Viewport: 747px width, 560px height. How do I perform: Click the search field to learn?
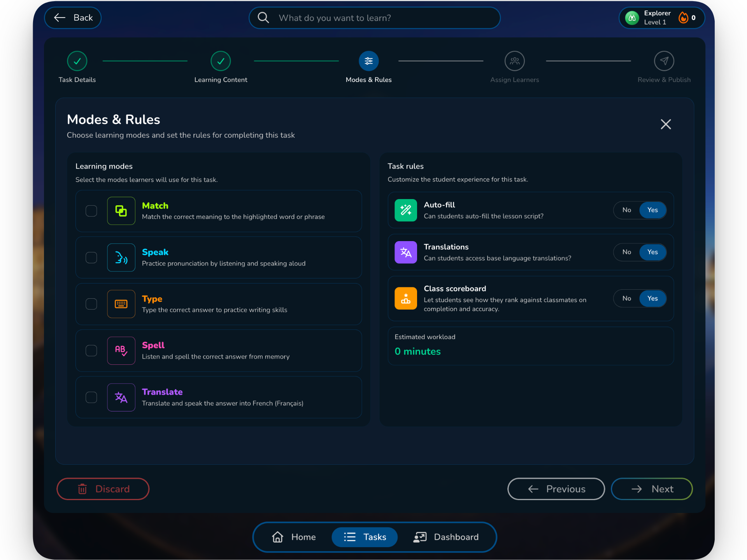[374, 18]
